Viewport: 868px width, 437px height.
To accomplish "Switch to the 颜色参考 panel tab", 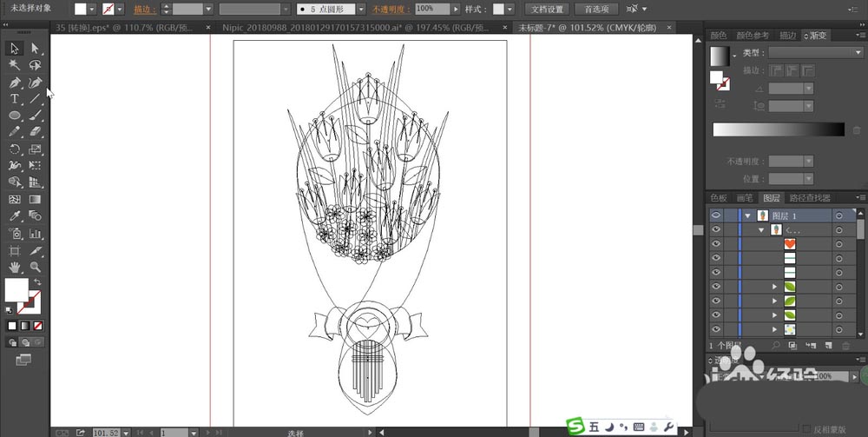I will coord(753,36).
